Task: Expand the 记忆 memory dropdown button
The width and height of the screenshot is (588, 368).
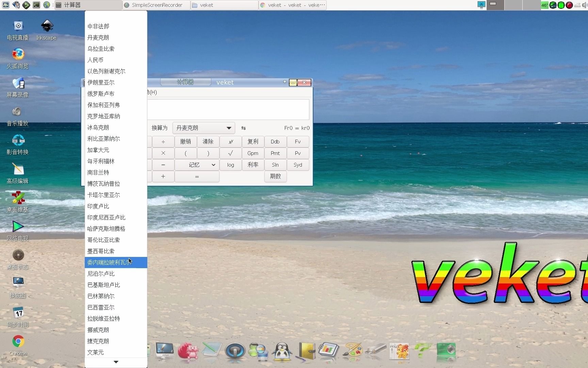Action: 197,165
